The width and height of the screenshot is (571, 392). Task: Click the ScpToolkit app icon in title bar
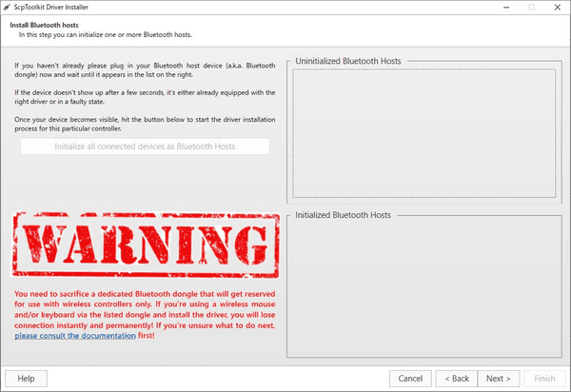tap(7, 7)
